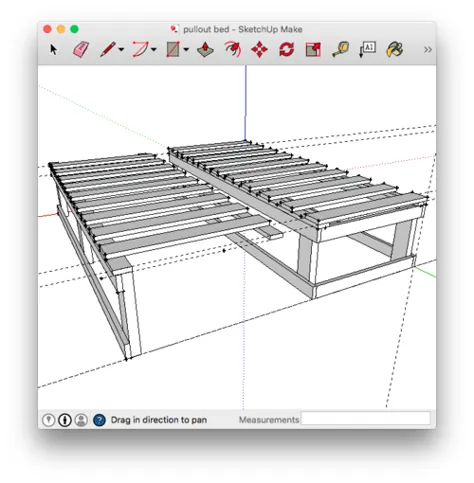Select the Text label tool
The height and width of the screenshot is (483, 474).
367,49
